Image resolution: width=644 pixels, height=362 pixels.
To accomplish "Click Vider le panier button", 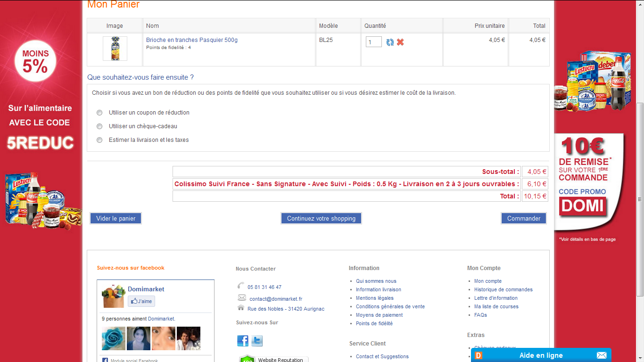I will 116,218.
